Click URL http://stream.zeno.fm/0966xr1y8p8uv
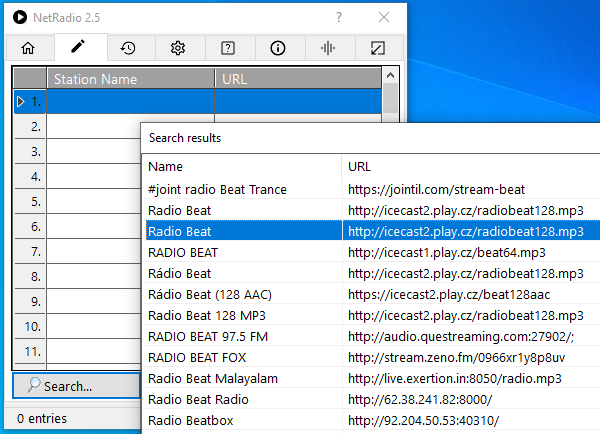 tap(457, 358)
